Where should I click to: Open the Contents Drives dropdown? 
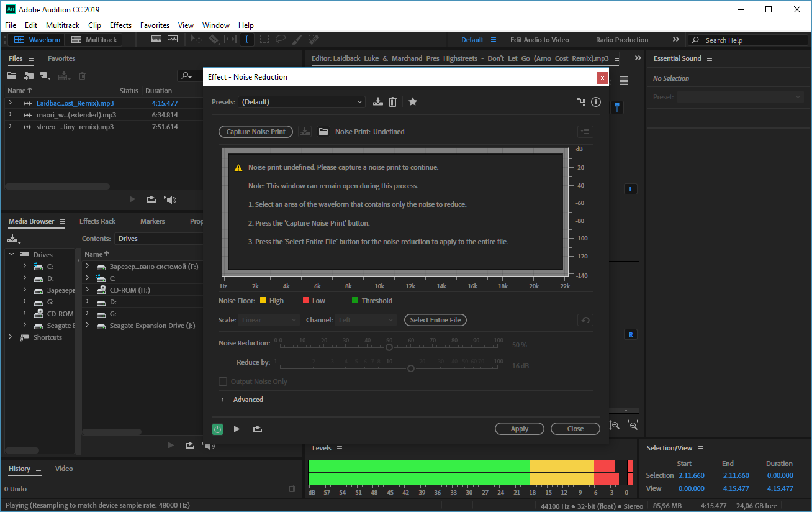159,239
